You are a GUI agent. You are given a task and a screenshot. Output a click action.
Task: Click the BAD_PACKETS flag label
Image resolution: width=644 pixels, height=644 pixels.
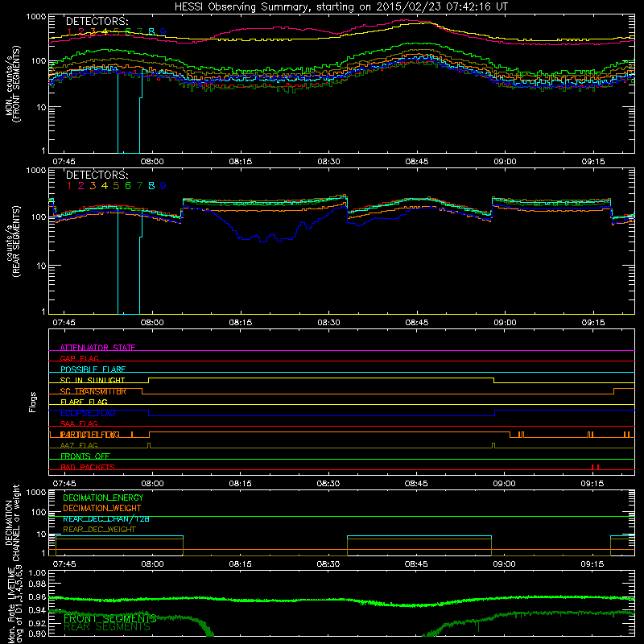tap(88, 467)
